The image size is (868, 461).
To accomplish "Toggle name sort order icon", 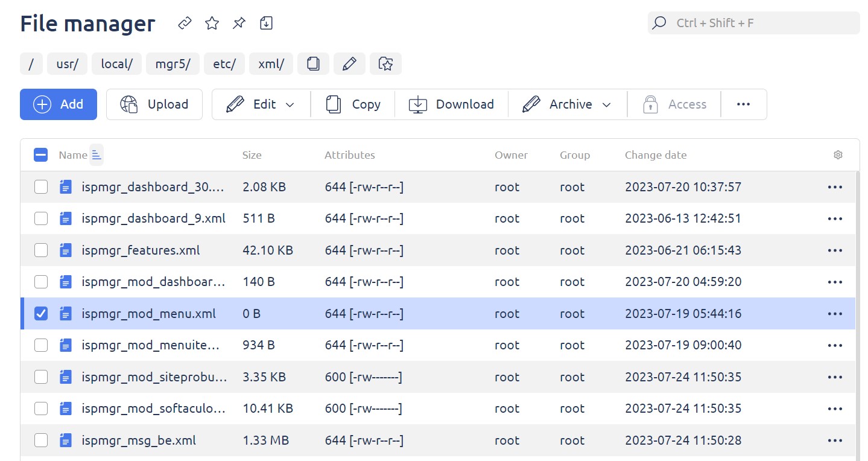I will pos(97,155).
